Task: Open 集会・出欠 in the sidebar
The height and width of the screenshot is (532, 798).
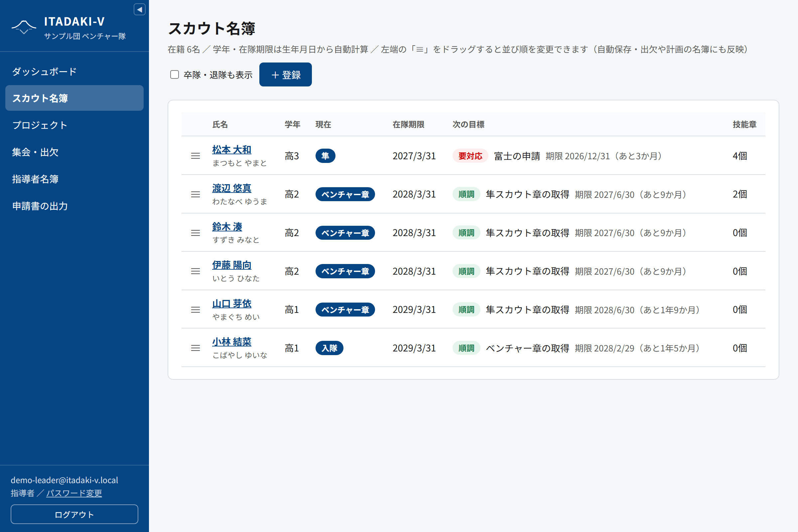Action: click(x=74, y=152)
